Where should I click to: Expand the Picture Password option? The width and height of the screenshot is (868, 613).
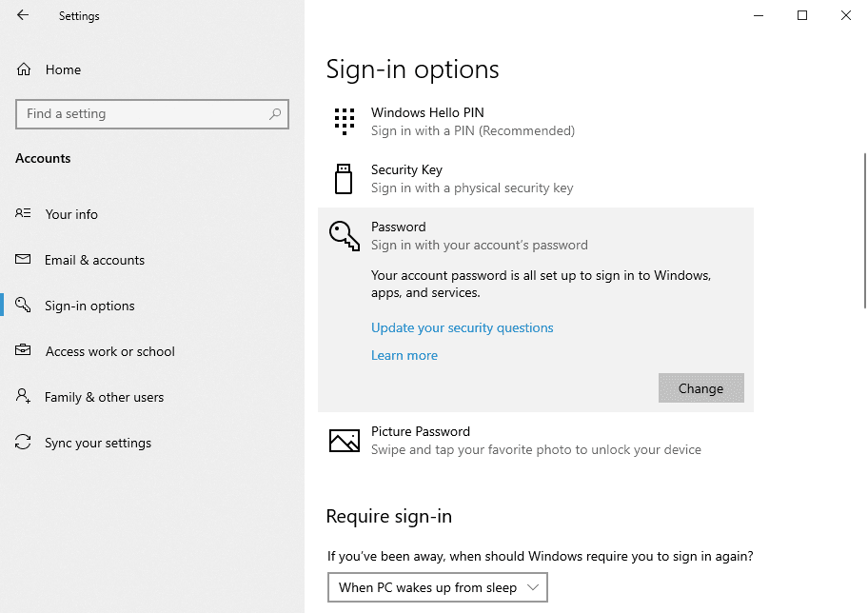click(x=535, y=441)
